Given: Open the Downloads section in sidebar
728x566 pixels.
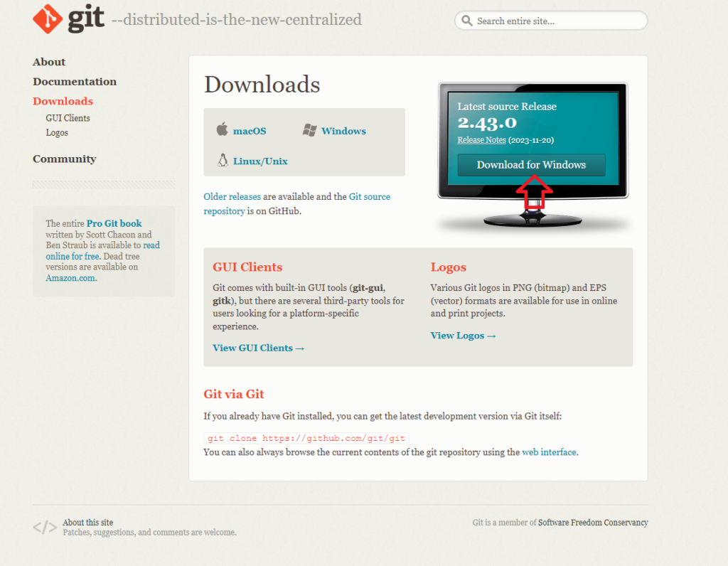Looking at the screenshot, I should 63,101.
